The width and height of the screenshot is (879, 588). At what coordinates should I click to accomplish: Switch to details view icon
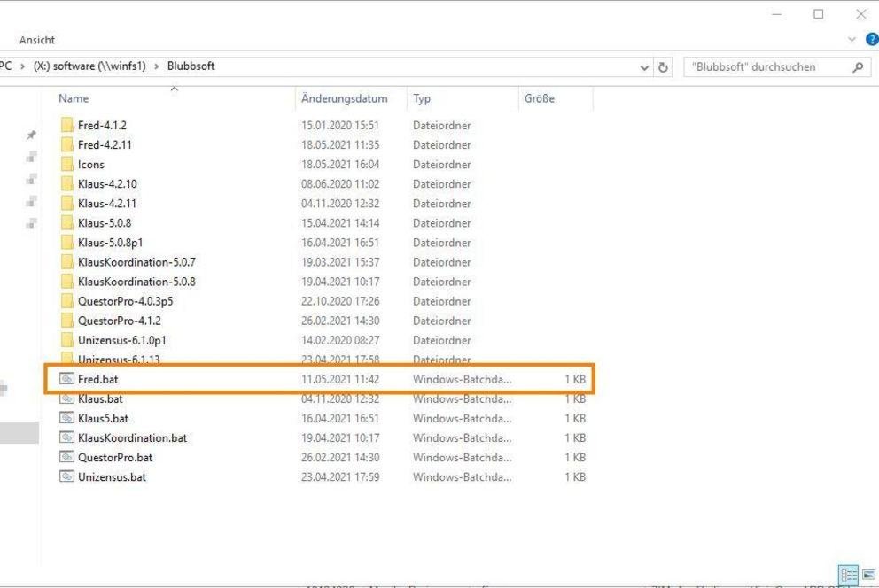coord(848,575)
